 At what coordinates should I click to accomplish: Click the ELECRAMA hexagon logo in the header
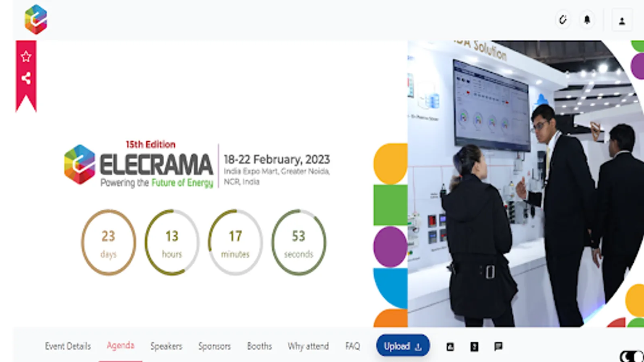click(x=36, y=19)
